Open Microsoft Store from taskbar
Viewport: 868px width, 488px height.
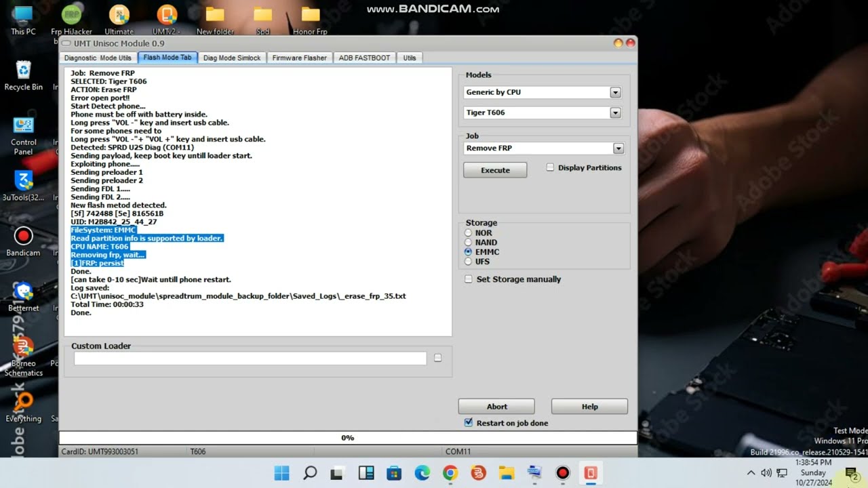(394, 473)
